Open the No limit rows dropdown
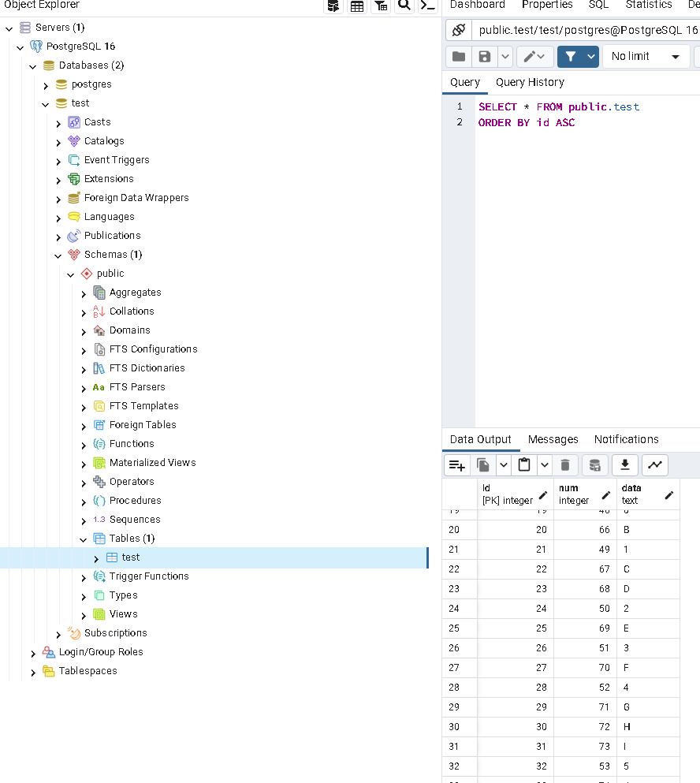 point(646,57)
